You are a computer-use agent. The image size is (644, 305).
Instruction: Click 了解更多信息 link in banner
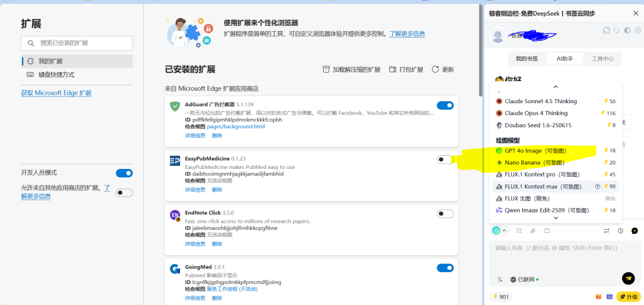407,33
